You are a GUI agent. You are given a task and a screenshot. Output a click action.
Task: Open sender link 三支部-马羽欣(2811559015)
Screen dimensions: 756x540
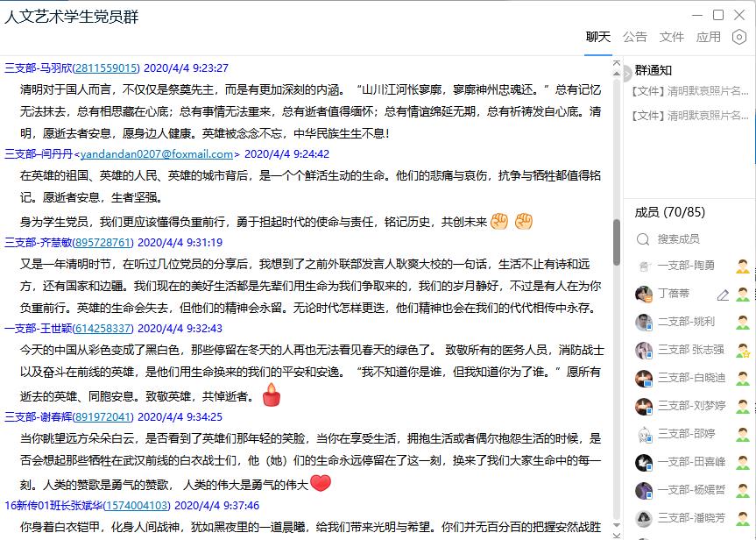point(72,67)
